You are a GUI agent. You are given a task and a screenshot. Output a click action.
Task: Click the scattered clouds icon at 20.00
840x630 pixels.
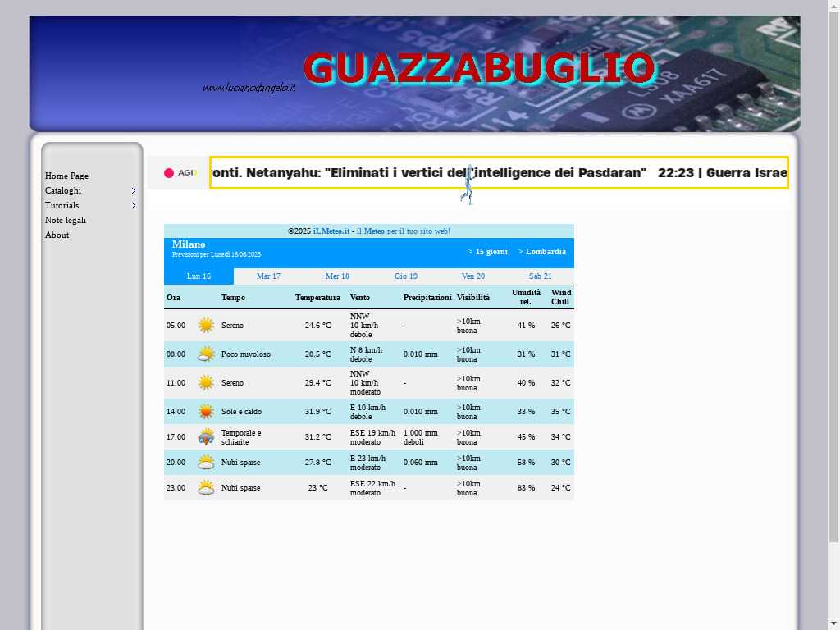(206, 463)
